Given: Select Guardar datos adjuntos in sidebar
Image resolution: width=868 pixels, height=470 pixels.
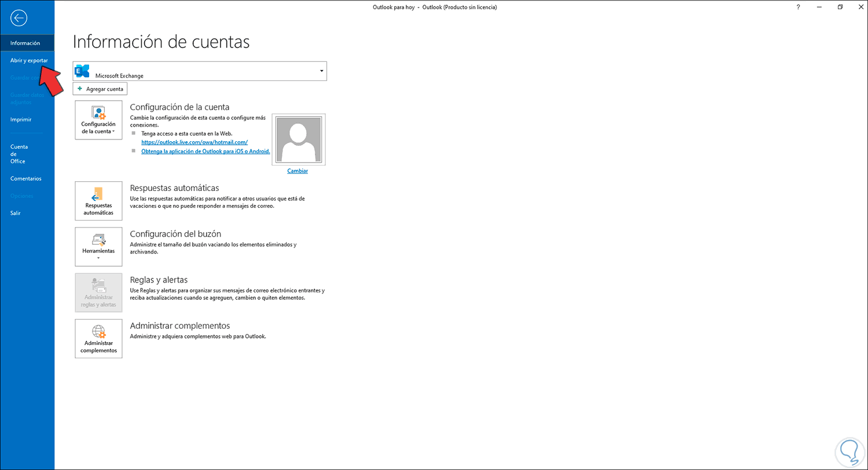Looking at the screenshot, I should pyautogui.click(x=27, y=98).
